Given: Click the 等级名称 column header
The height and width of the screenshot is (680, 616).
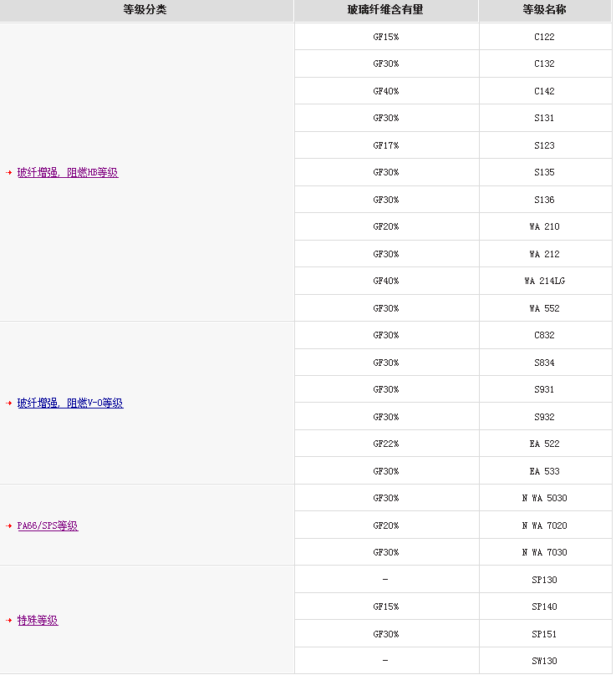Looking at the screenshot, I should click(544, 10).
